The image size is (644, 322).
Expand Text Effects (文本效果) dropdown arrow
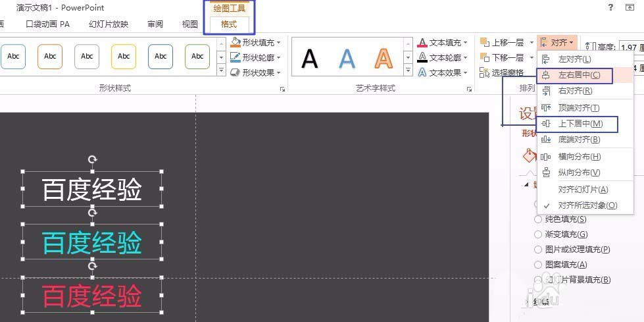tap(465, 73)
